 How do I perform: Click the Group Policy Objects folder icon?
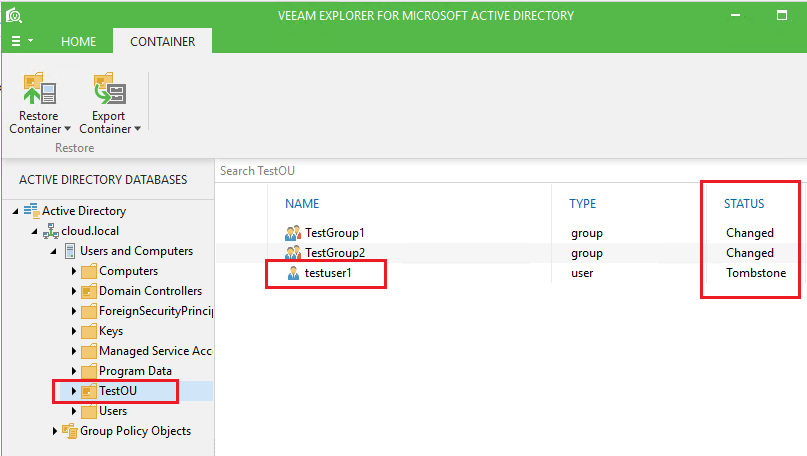[x=70, y=431]
